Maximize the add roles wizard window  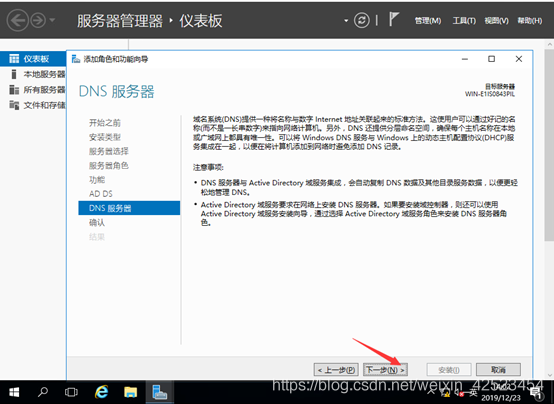click(x=491, y=59)
